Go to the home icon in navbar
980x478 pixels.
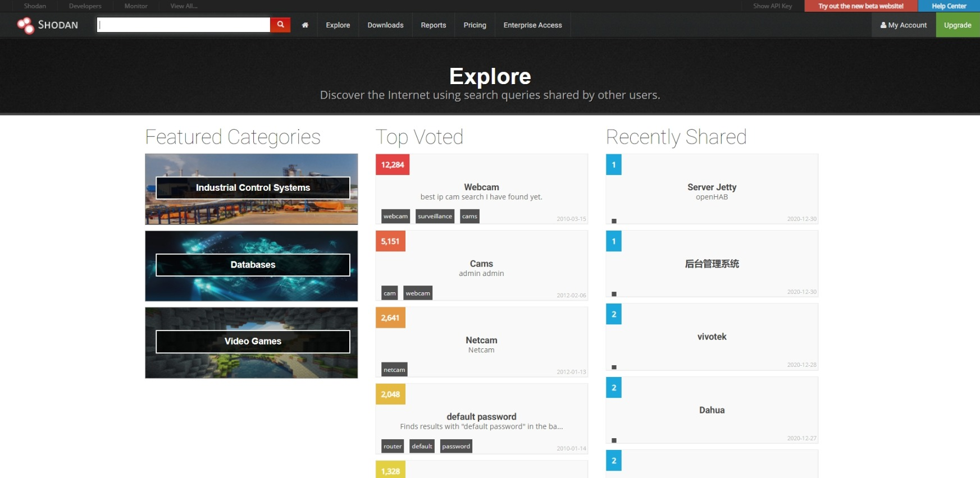click(x=305, y=25)
